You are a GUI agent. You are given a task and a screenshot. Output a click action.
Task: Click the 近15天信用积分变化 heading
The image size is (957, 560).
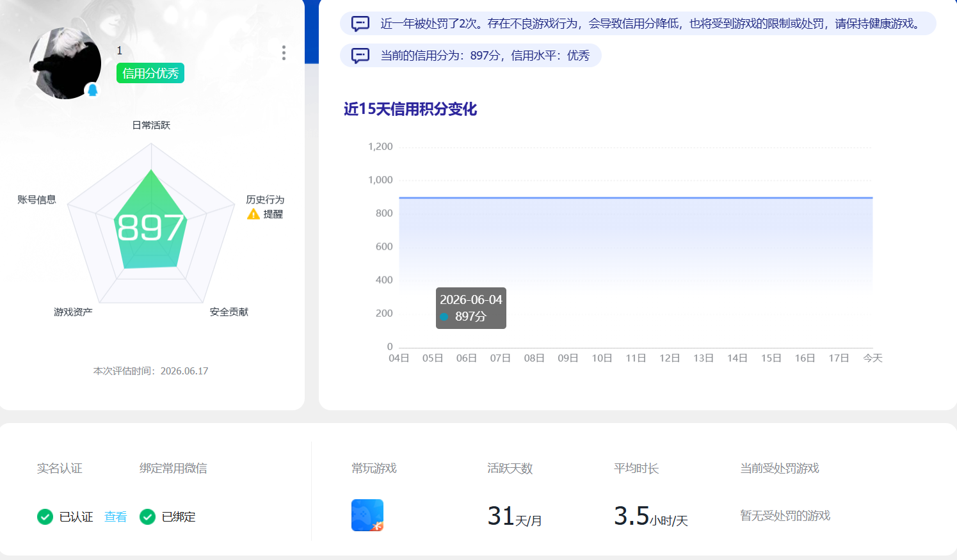(x=410, y=109)
